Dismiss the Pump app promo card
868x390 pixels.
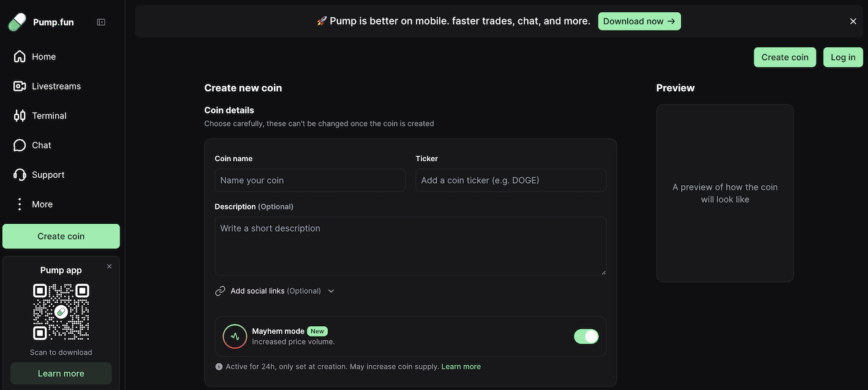(109, 266)
